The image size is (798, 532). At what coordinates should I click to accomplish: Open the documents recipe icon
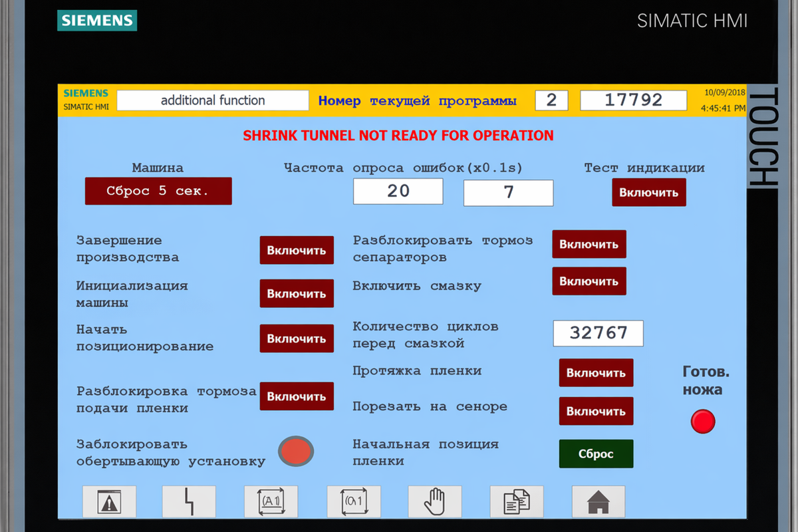pyautogui.click(x=517, y=501)
